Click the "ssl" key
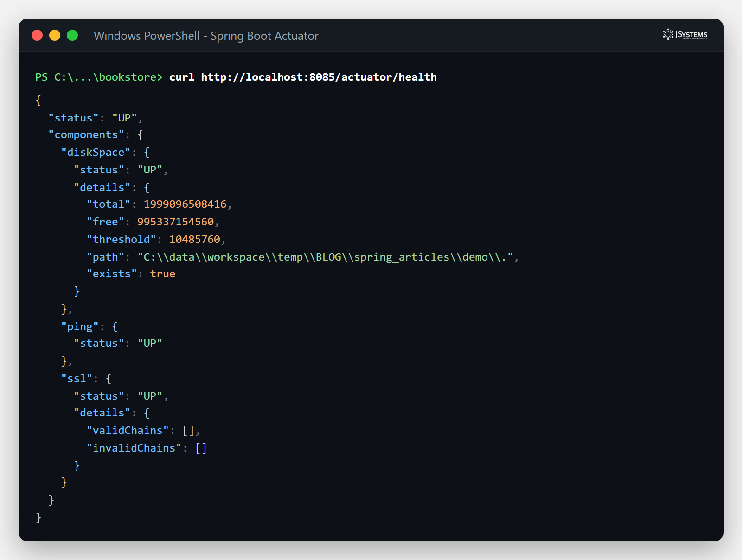 coord(77,378)
